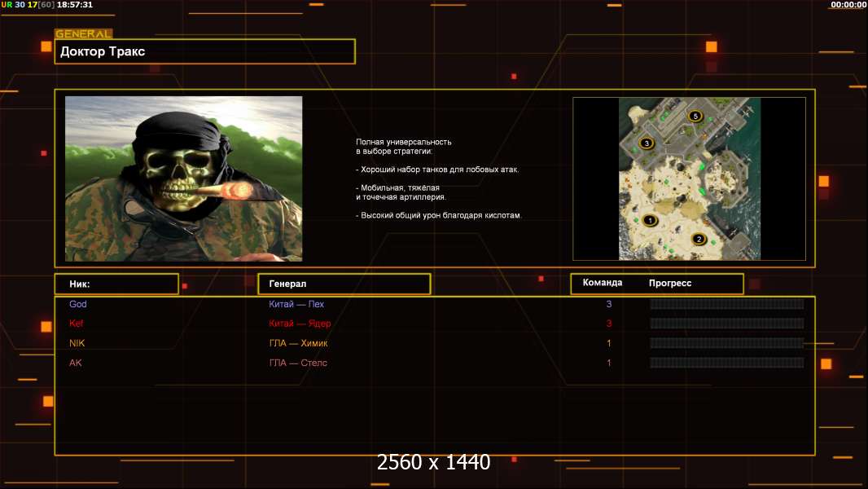This screenshot has height=489, width=868.
Task: Click the Команда column header
Action: click(603, 283)
